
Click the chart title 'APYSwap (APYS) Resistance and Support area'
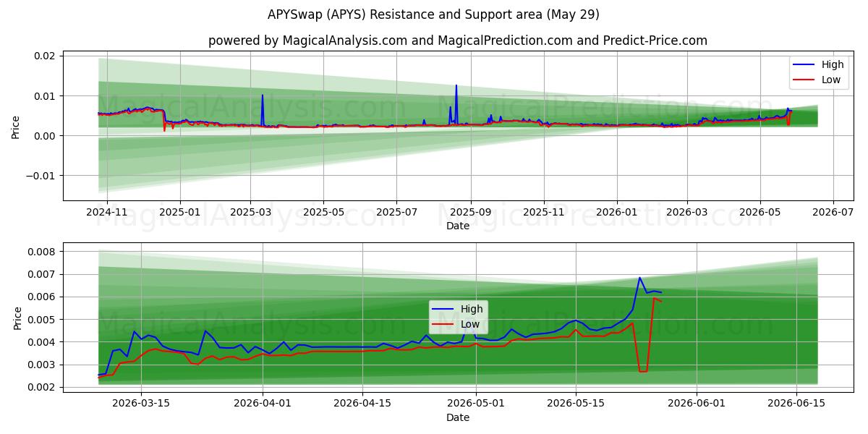point(433,14)
